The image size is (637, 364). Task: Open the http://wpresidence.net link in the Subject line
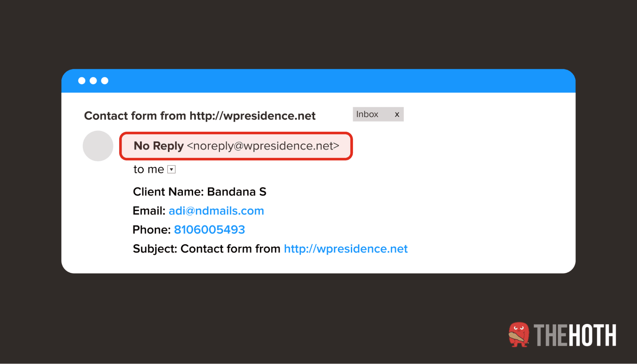tap(346, 249)
